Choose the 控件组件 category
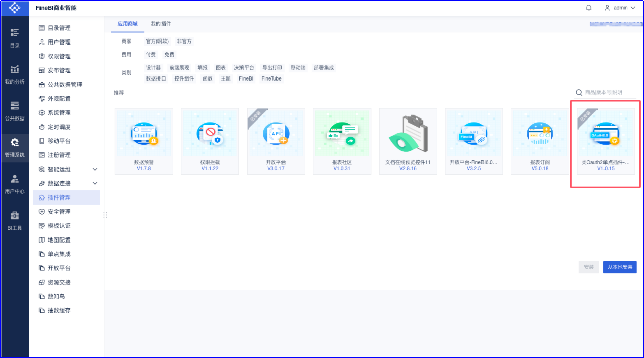This screenshot has height=358, width=644. click(x=184, y=78)
